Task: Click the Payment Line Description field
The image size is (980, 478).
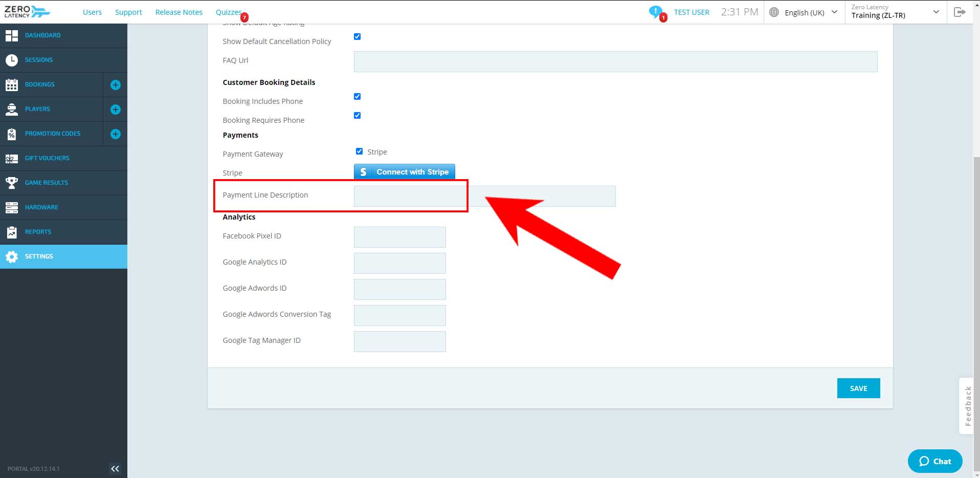Action: coord(484,196)
